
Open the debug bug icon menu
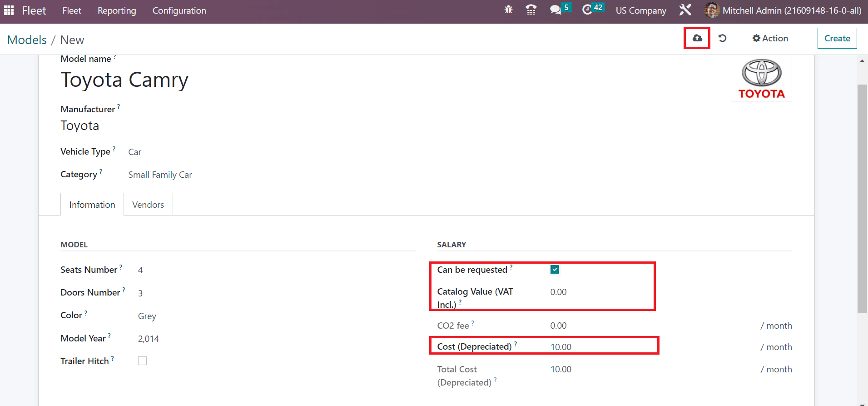508,10
